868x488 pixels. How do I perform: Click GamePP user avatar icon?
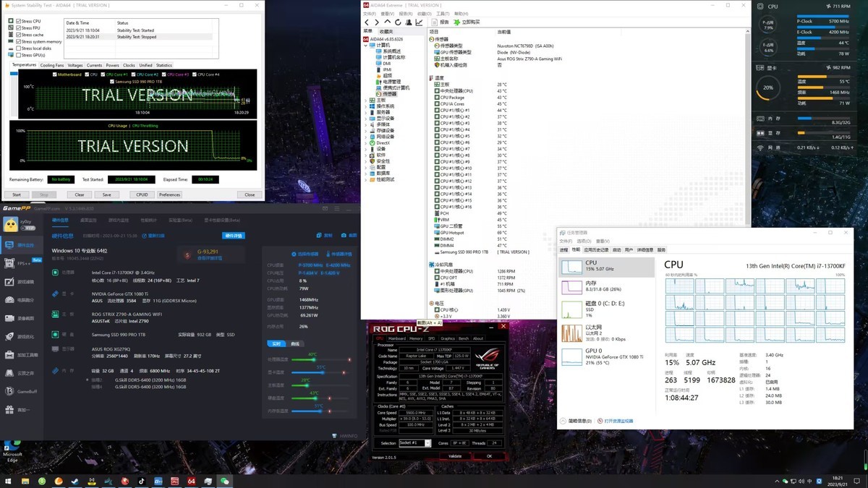pyautogui.click(x=10, y=223)
